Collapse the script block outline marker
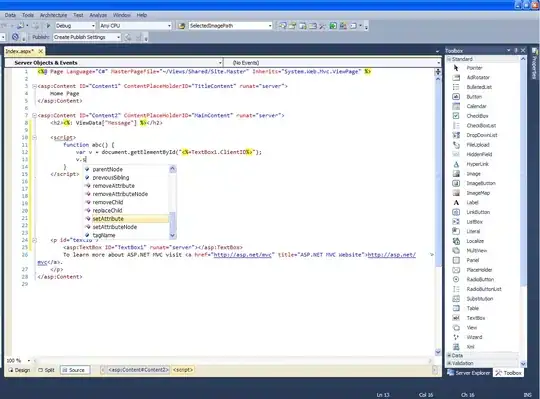The image size is (540, 399). (x=34, y=137)
